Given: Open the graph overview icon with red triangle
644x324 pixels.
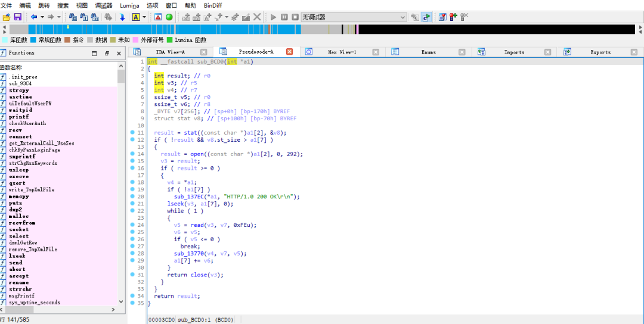Looking at the screenshot, I should point(158,17).
